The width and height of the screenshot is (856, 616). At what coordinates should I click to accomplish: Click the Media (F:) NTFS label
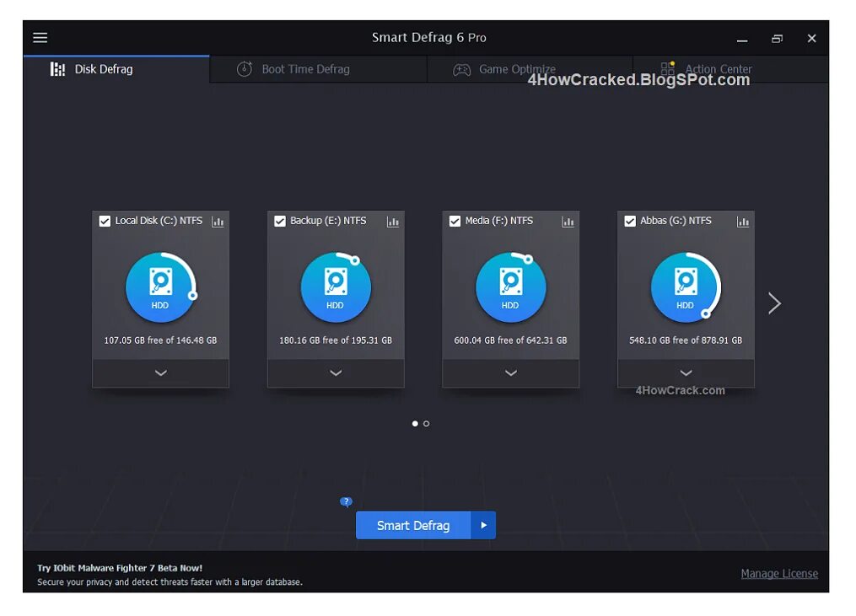(x=499, y=221)
